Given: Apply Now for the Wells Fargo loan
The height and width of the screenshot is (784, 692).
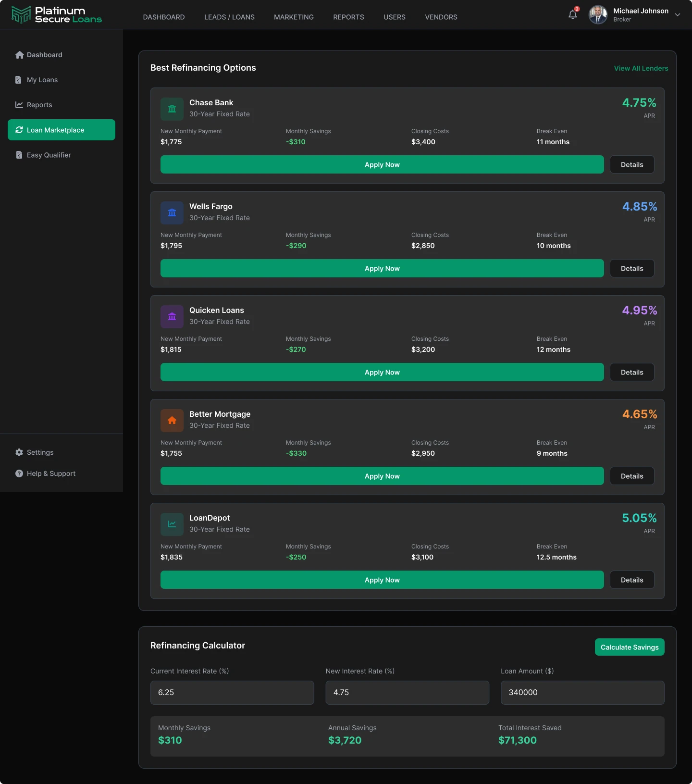Looking at the screenshot, I should pos(382,268).
